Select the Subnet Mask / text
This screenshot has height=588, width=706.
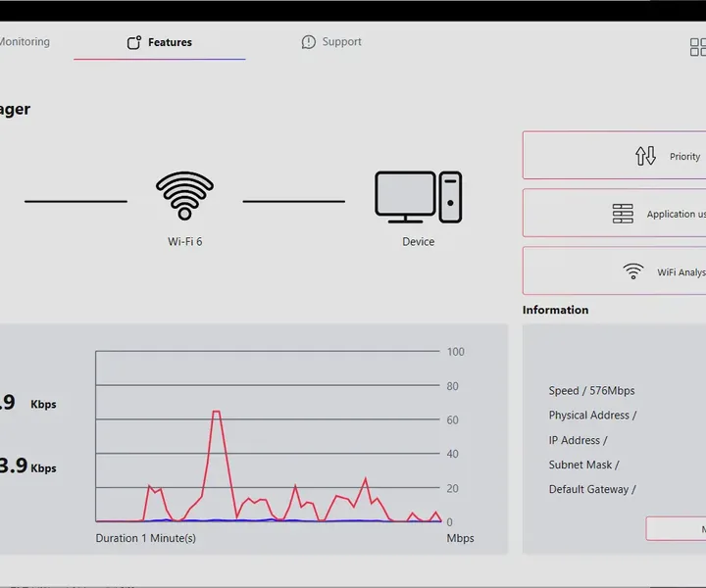(x=583, y=465)
